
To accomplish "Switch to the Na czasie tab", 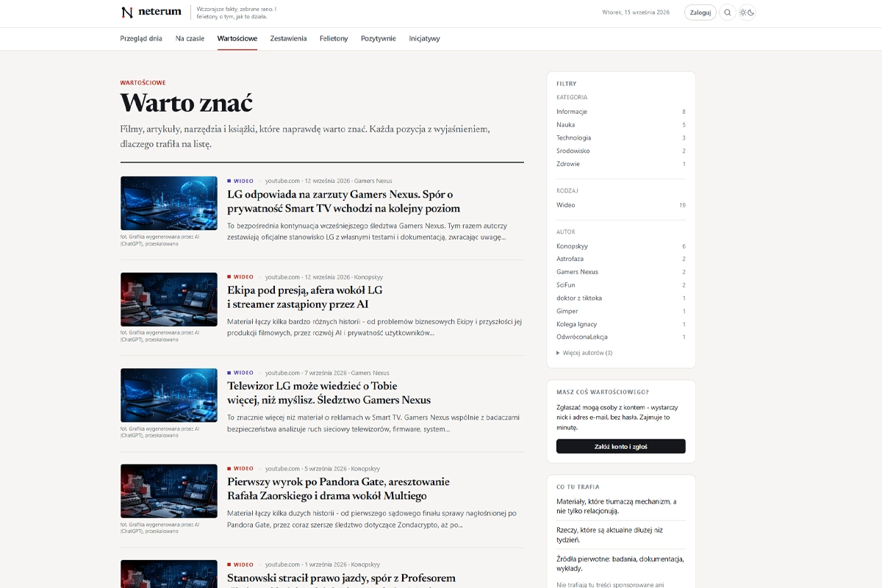I will (190, 38).
